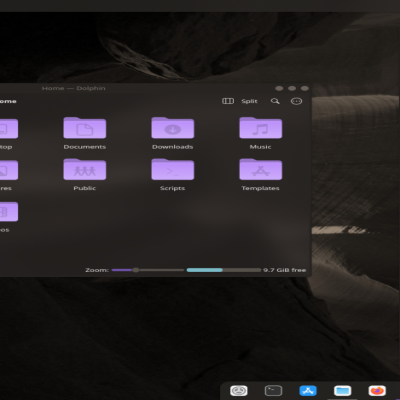This screenshot has width=400, height=400.
Task: Click the free disk space bar
Action: tap(224, 270)
